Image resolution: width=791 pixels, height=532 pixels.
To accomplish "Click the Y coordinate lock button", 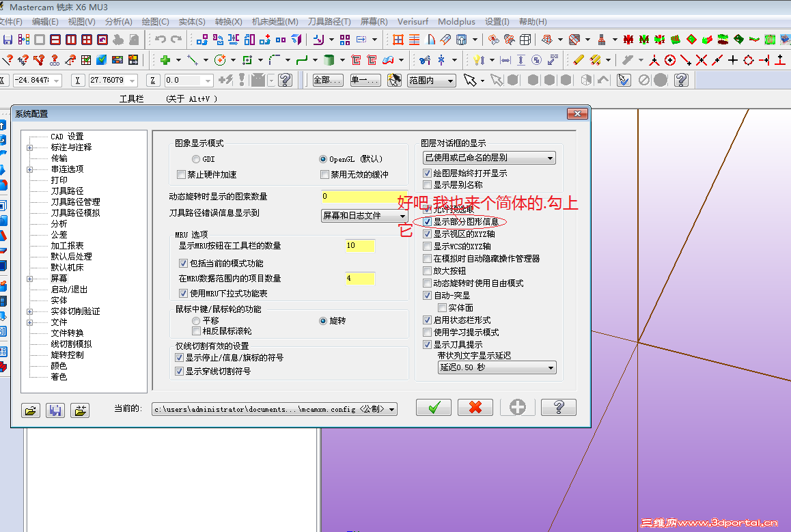I will point(77,80).
